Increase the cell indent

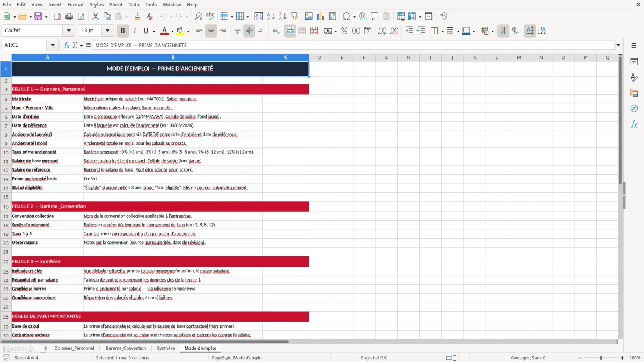coord(409,31)
